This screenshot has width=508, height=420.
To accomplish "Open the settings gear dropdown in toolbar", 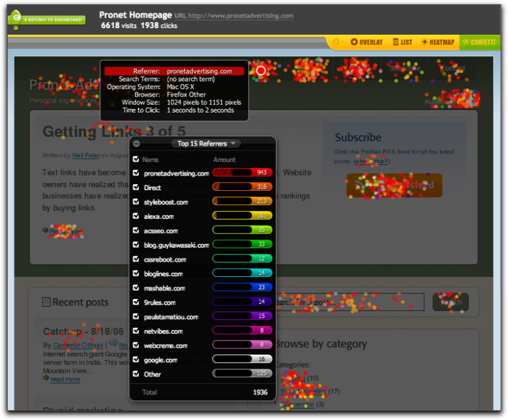I will (338, 42).
